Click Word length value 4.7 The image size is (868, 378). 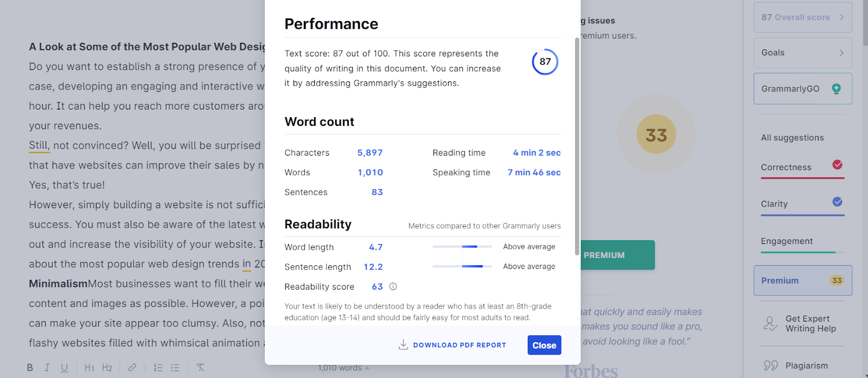coord(376,247)
